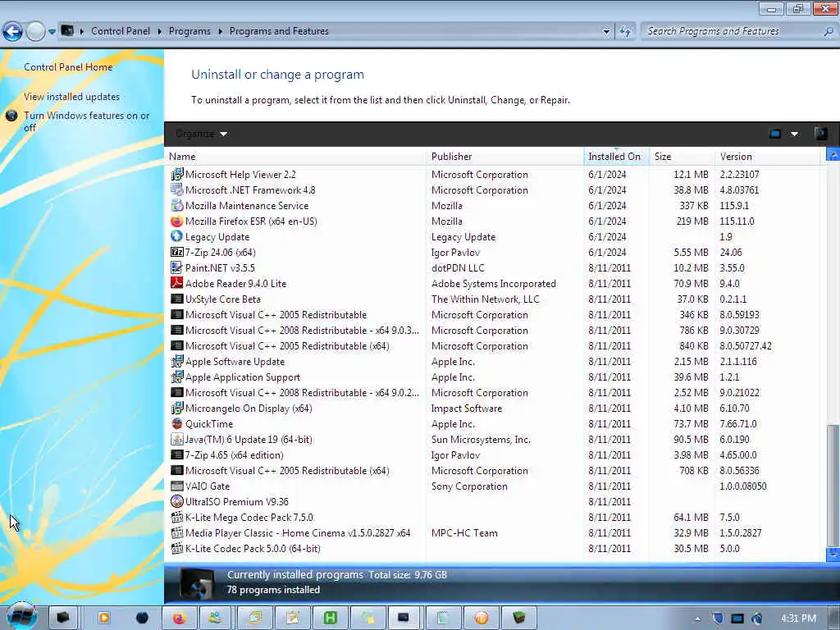The image size is (840, 630).
Task: Click the Paint.NET v3.5.5 icon
Action: tap(177, 268)
